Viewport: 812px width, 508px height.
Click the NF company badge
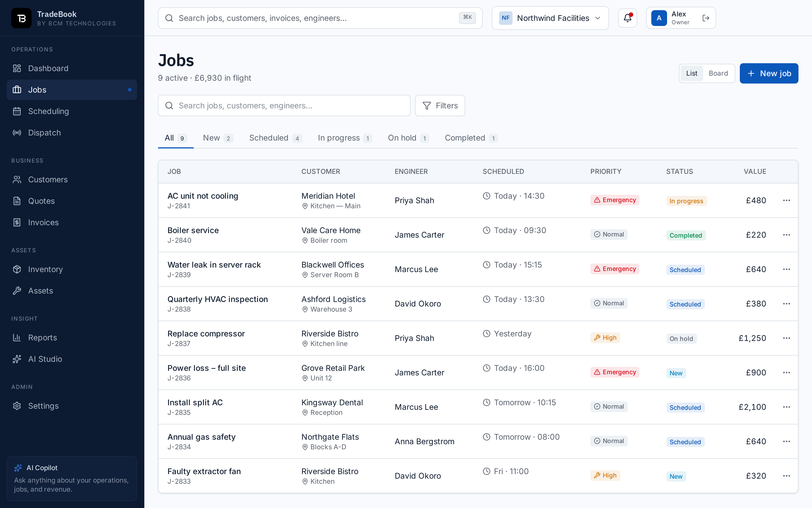[506, 18]
